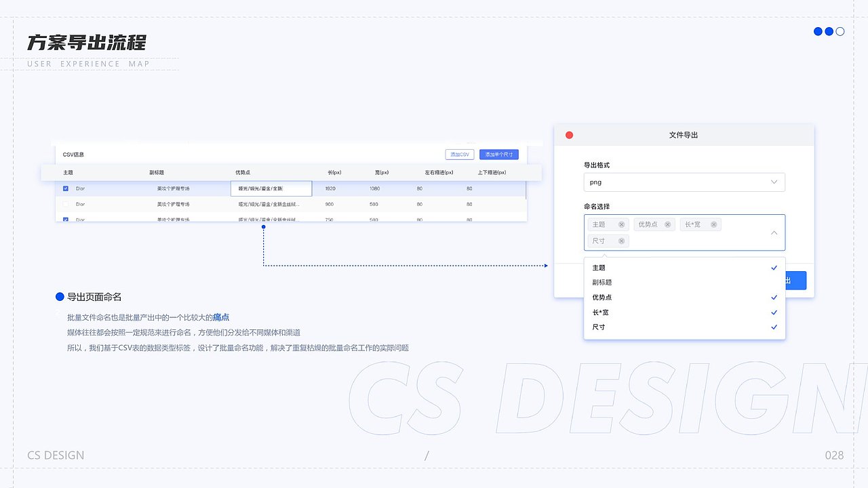Open the 导出格式 png dropdown
Image resolution: width=868 pixels, height=488 pixels.
pyautogui.click(x=684, y=182)
